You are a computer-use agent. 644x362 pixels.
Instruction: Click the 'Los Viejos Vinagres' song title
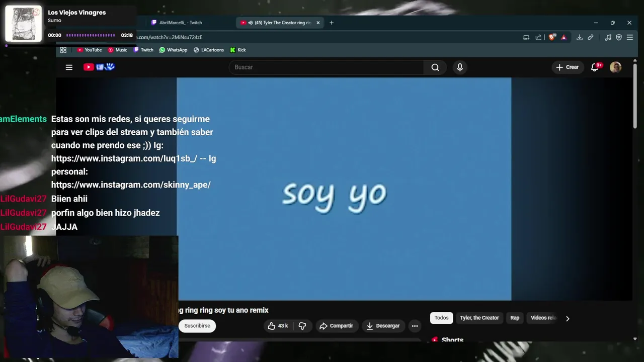[77, 13]
